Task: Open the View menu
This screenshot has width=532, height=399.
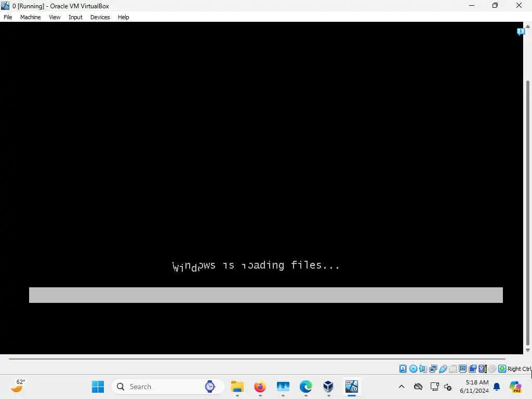Action: click(x=55, y=17)
